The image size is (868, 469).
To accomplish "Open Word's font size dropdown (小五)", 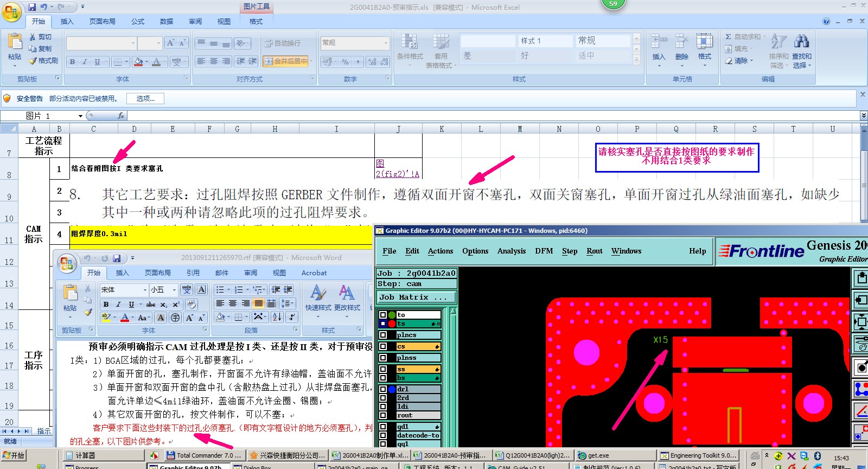I will point(174,290).
